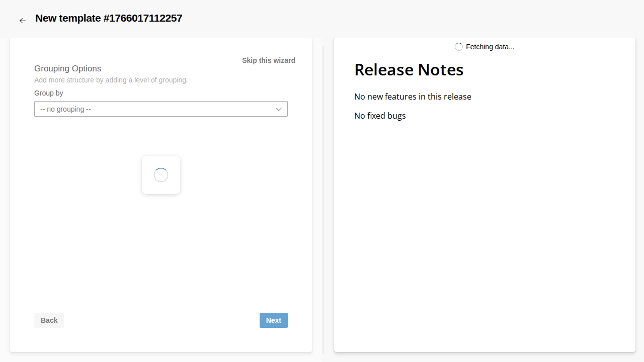Click the loading spinner in wizard panel

tap(161, 175)
